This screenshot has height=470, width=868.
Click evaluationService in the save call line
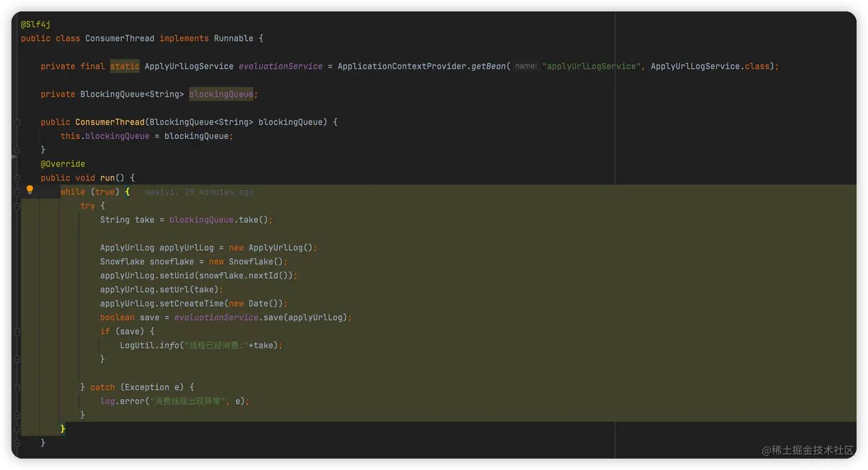pos(216,317)
